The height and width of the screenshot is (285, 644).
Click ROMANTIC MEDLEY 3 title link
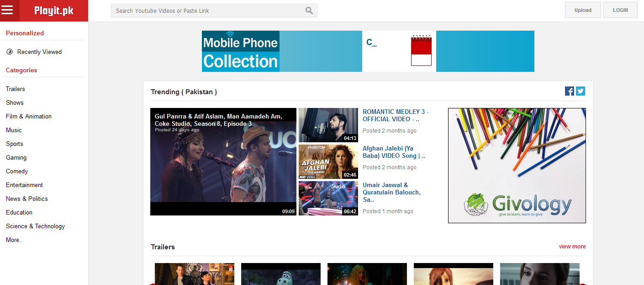click(396, 115)
